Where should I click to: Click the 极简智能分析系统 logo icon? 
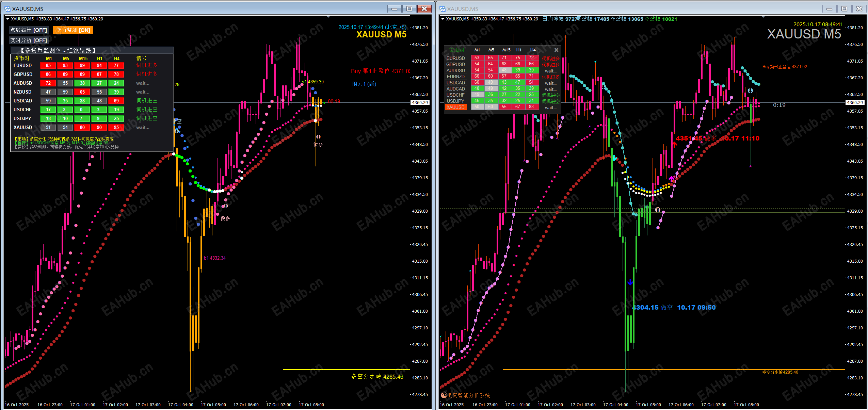point(444,395)
